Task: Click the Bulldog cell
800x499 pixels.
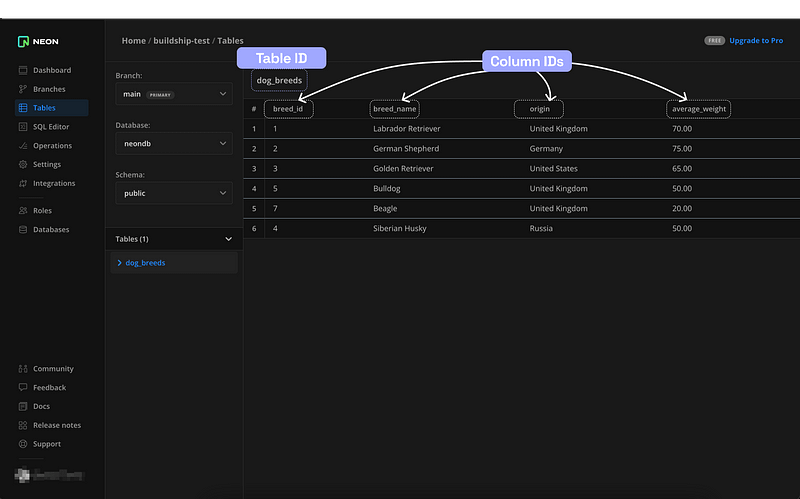Action: (x=387, y=188)
